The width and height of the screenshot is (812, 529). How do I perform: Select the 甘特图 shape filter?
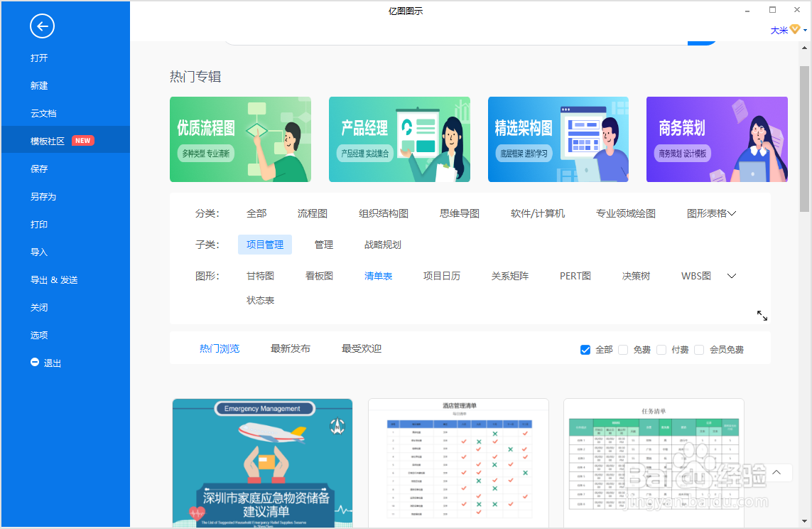point(259,276)
